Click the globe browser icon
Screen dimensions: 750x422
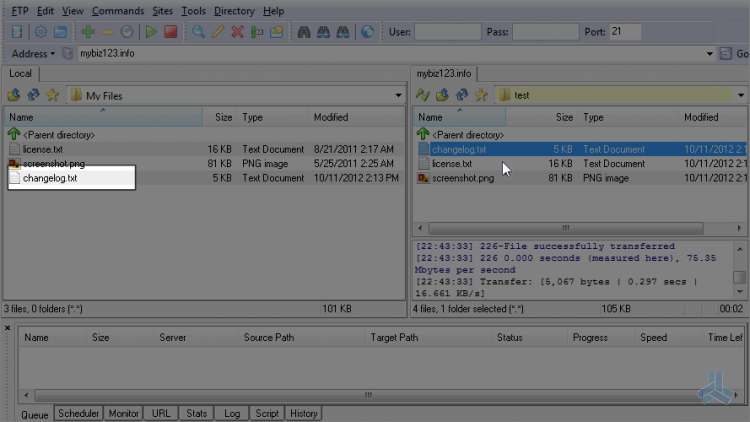(x=367, y=32)
